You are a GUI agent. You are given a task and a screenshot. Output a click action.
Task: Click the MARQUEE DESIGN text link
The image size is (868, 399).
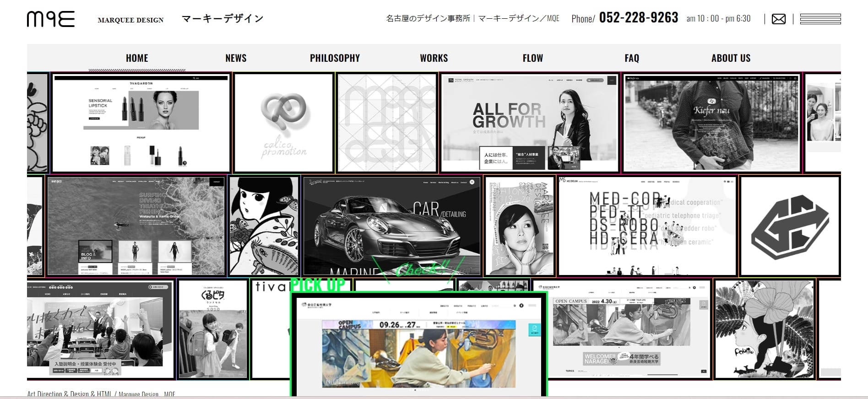coord(130,20)
